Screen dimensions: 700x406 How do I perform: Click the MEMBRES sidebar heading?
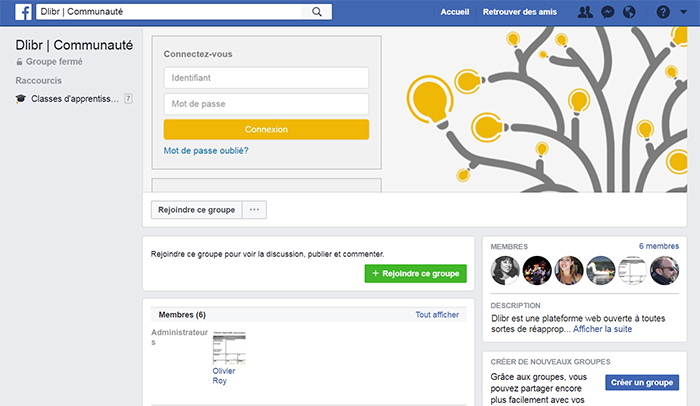click(x=509, y=247)
